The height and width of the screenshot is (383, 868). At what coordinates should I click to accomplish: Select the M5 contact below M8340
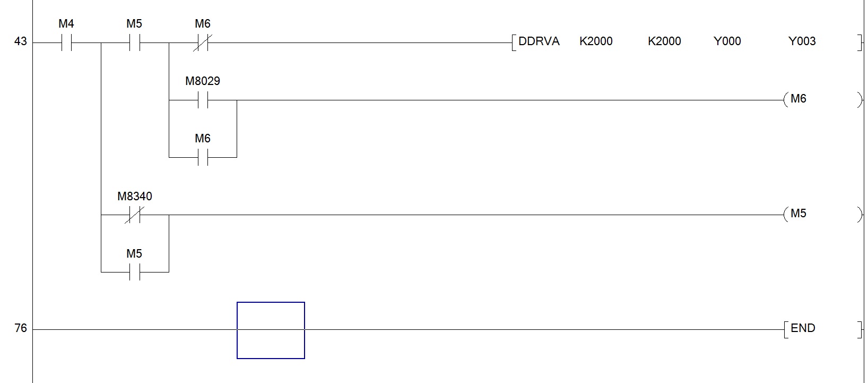coord(134,272)
